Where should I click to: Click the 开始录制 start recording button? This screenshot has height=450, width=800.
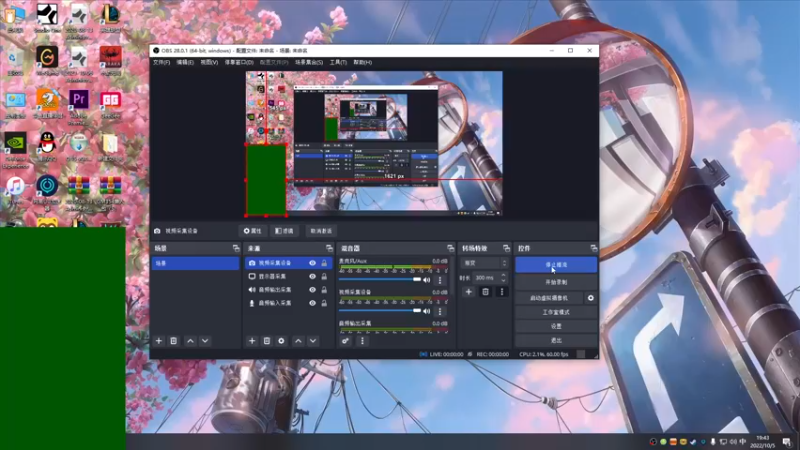pos(556,282)
